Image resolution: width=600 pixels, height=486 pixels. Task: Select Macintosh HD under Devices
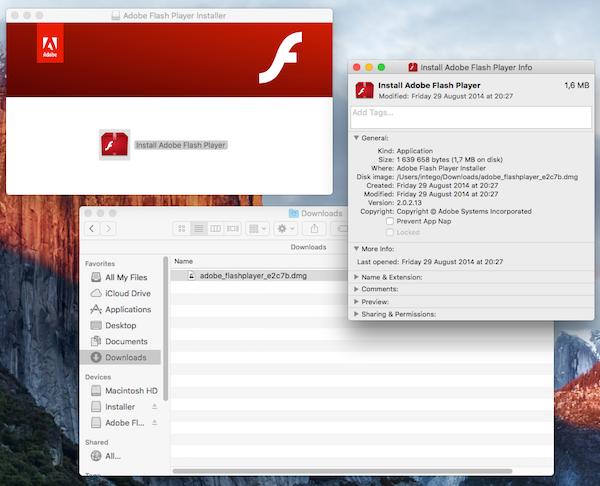click(131, 391)
